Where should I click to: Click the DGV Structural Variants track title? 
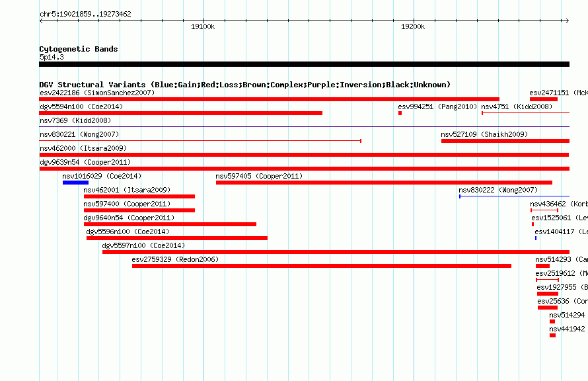click(x=245, y=85)
